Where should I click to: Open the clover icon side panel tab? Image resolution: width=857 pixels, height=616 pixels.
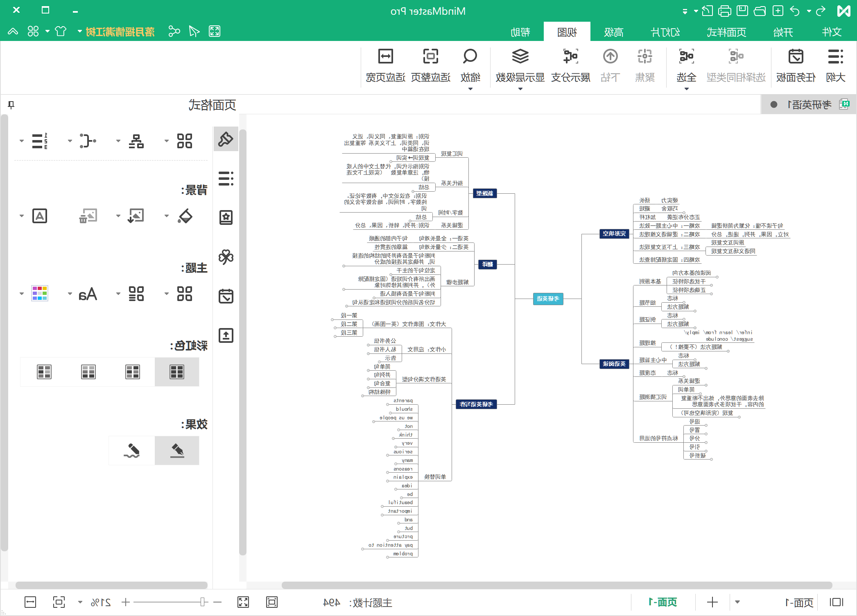pos(226,257)
